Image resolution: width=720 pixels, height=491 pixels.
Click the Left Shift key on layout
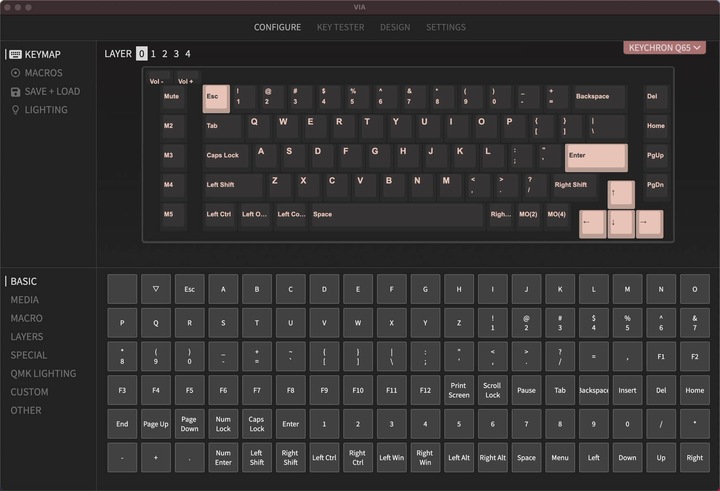(233, 186)
